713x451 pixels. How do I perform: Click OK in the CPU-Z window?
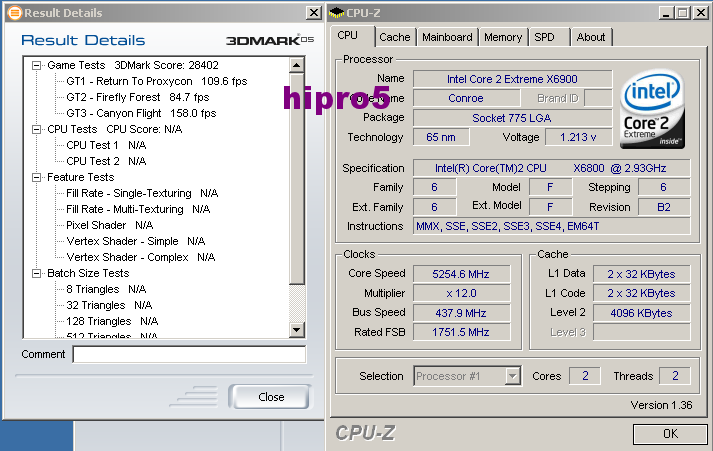click(x=670, y=434)
